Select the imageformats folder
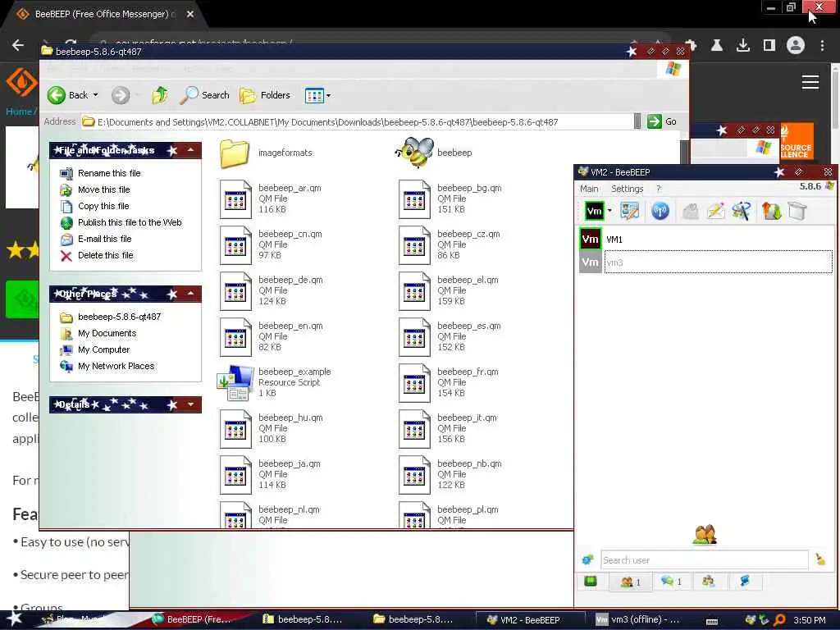This screenshot has width=840, height=630. click(x=267, y=153)
